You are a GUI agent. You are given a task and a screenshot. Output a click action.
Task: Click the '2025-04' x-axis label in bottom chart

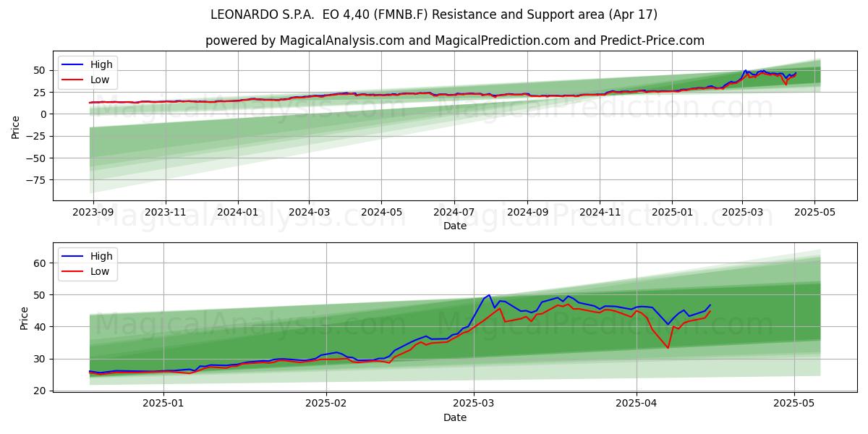(x=637, y=404)
